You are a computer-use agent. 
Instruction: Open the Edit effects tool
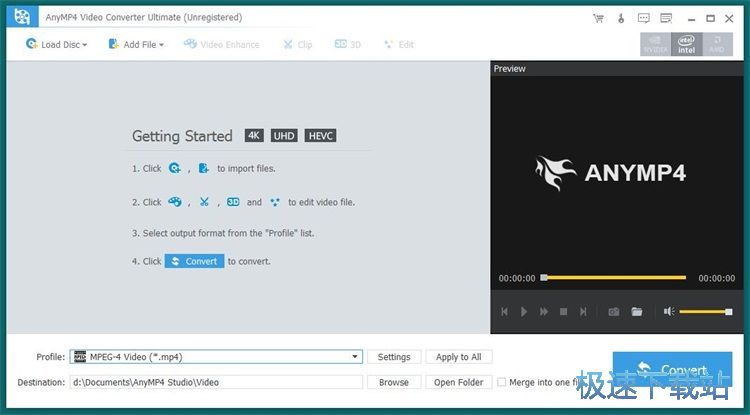click(x=399, y=44)
